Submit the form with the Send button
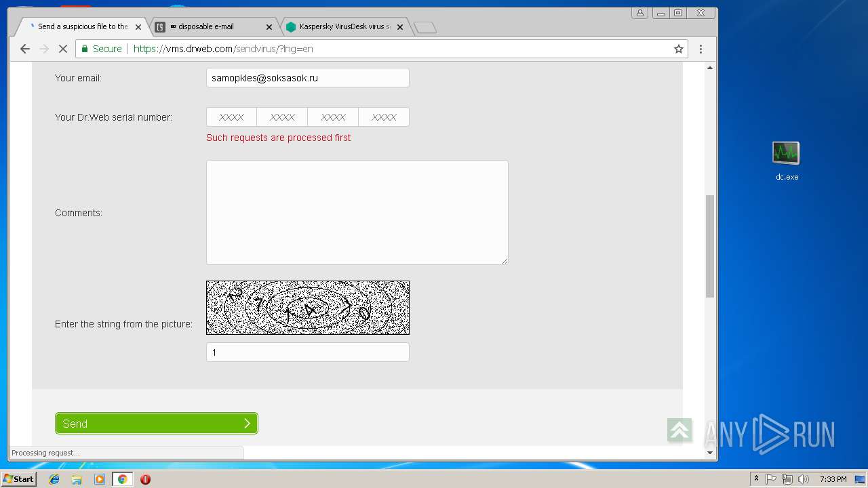868x488 pixels. (156, 424)
